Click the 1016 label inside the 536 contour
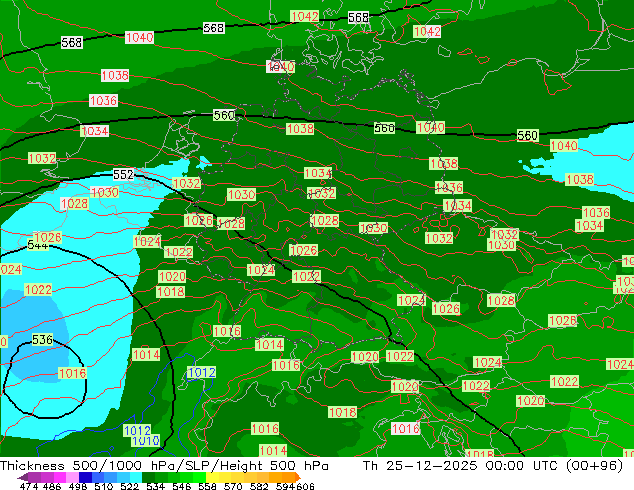634x490 pixels. [x=72, y=373]
